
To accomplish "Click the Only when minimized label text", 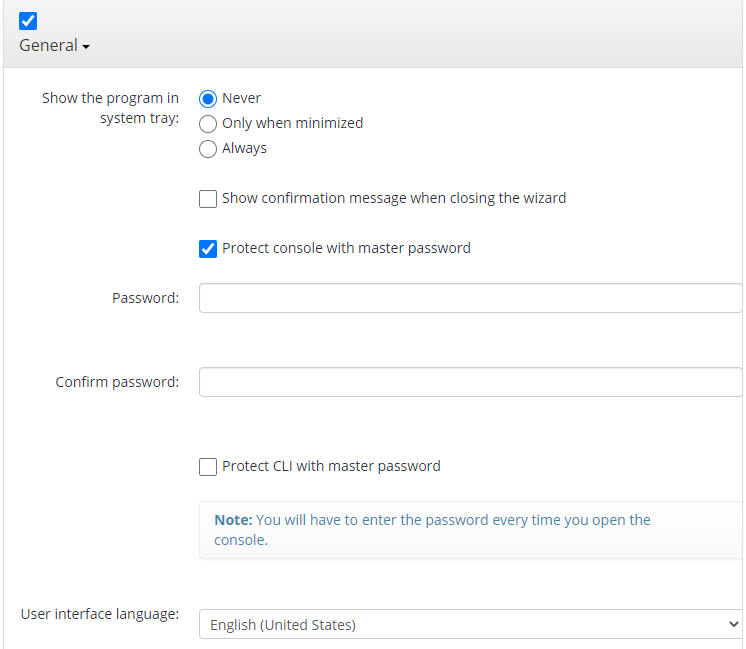I will [293, 123].
